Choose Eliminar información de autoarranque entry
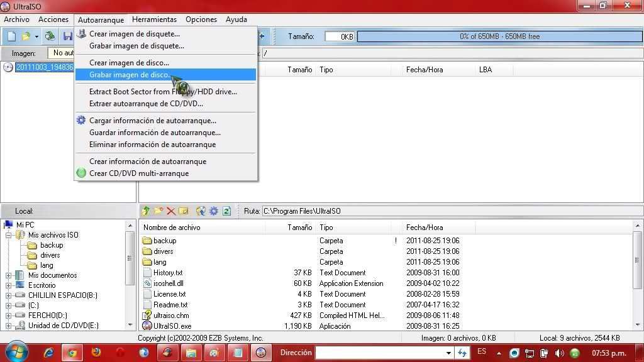 [165, 145]
